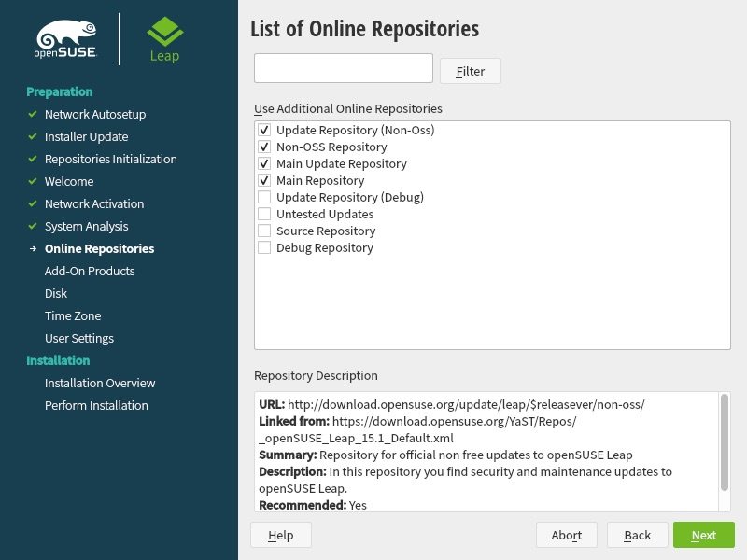Select System Analysis step in sidebar

click(86, 226)
